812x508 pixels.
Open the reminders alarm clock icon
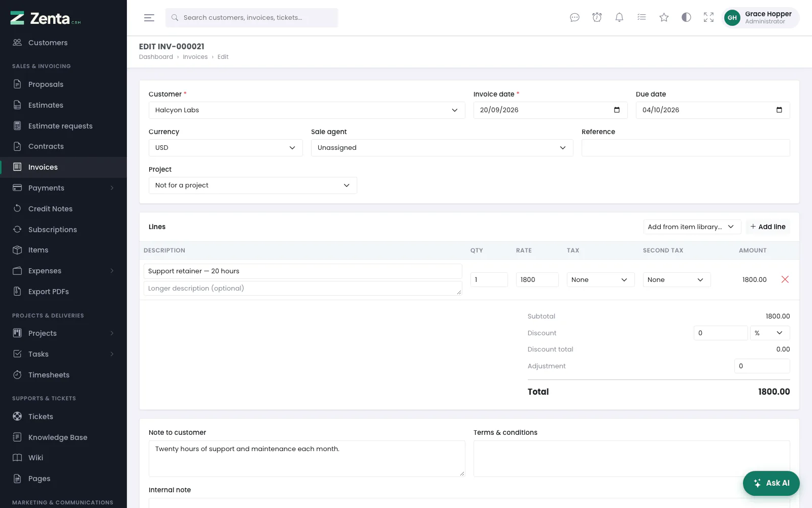pyautogui.click(x=597, y=17)
